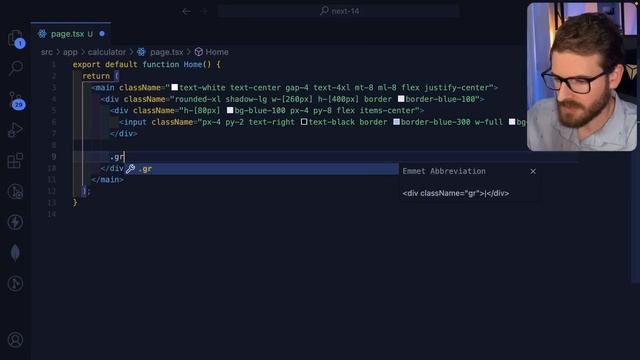Click the wrench icon beside .gr suggestion
Screen dimensions: 640x360
tap(130, 169)
